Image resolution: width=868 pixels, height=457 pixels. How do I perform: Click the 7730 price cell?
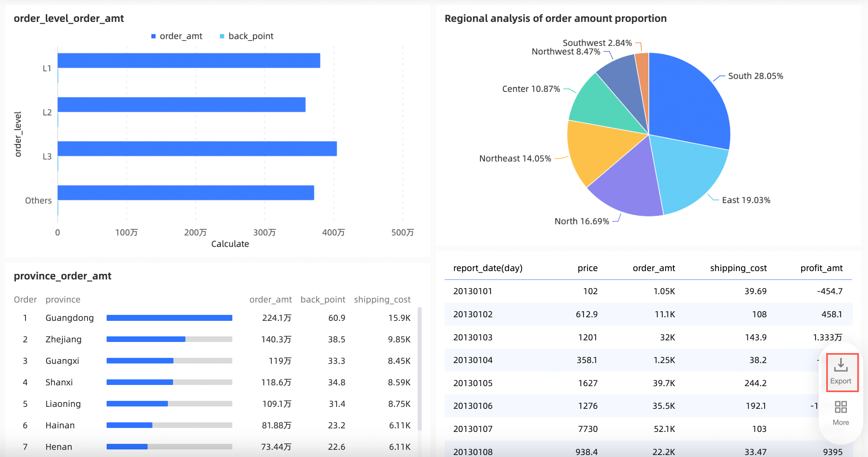coord(588,429)
